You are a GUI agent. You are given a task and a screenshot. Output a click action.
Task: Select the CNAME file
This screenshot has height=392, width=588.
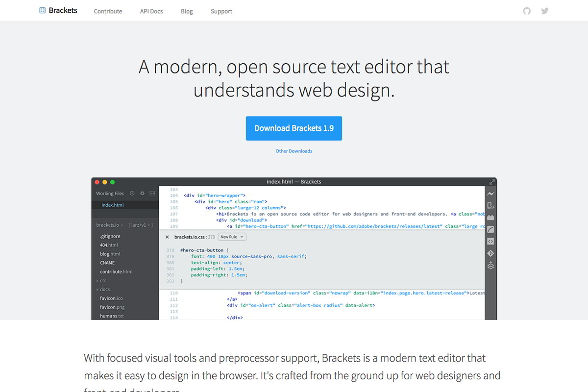(x=107, y=263)
